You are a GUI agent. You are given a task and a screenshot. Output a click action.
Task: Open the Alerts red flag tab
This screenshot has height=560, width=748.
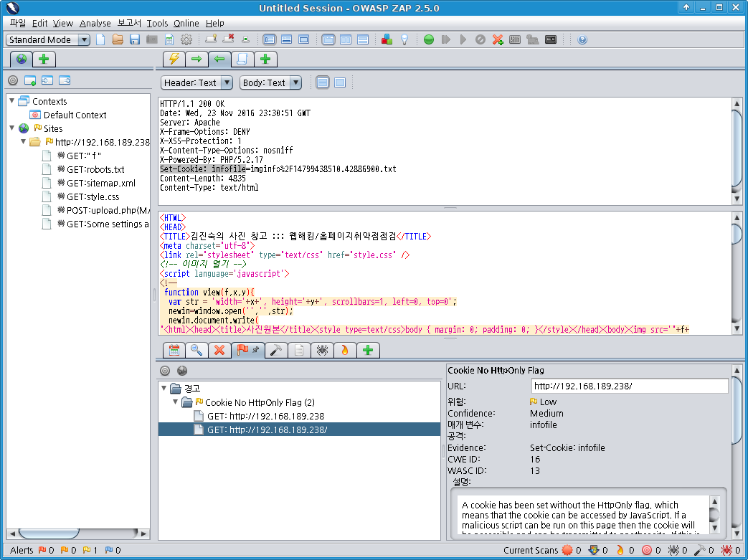click(x=247, y=350)
